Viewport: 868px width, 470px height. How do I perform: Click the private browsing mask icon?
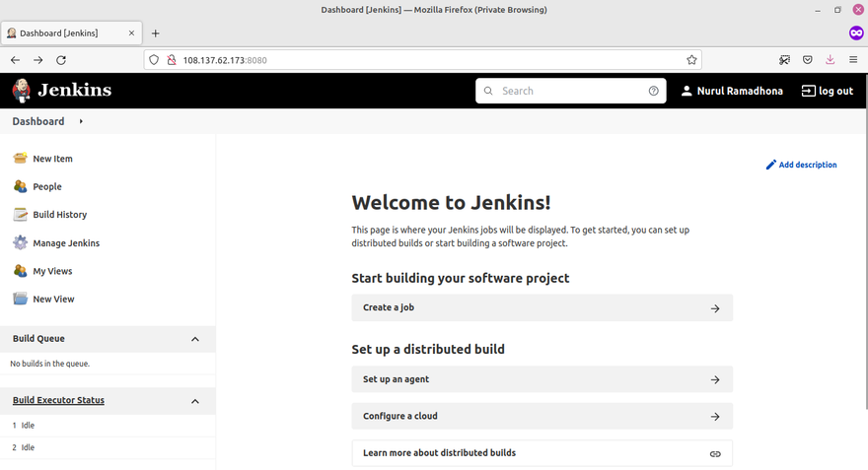click(856, 34)
